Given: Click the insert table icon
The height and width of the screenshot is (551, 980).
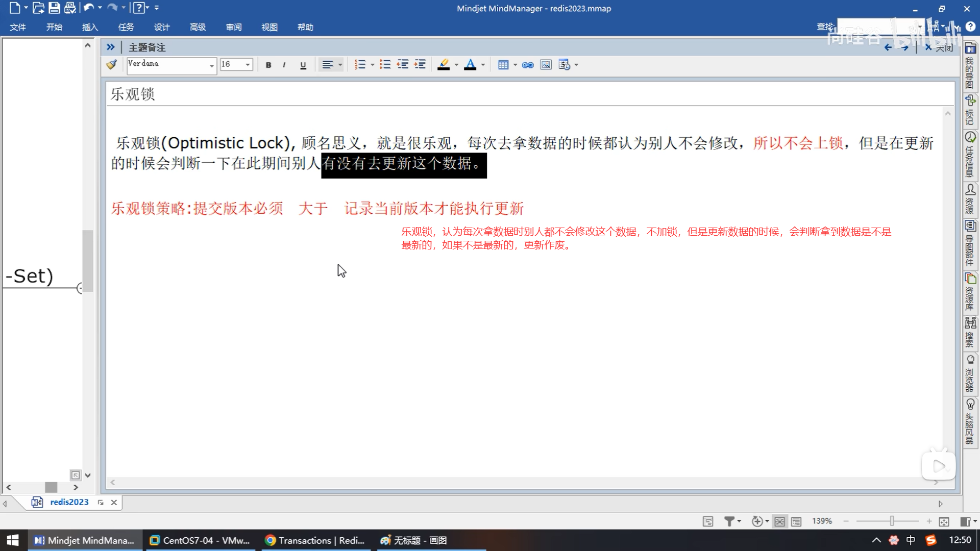Looking at the screenshot, I should pyautogui.click(x=503, y=65).
